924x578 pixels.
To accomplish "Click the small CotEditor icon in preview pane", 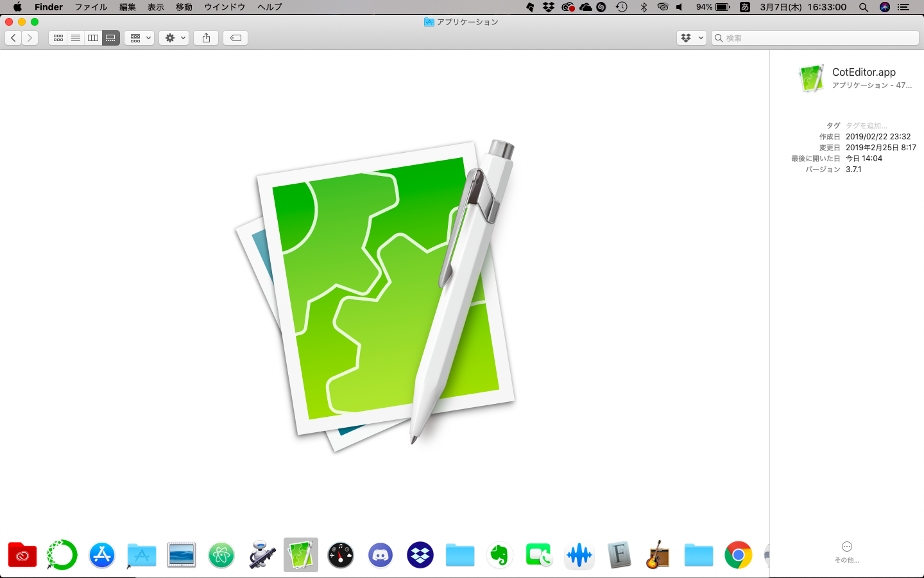I will click(x=811, y=78).
